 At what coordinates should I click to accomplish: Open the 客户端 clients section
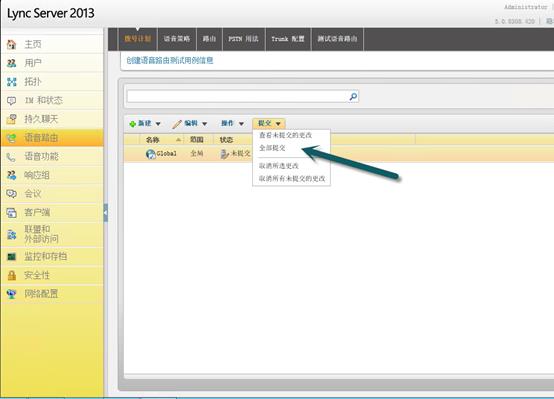(52, 212)
